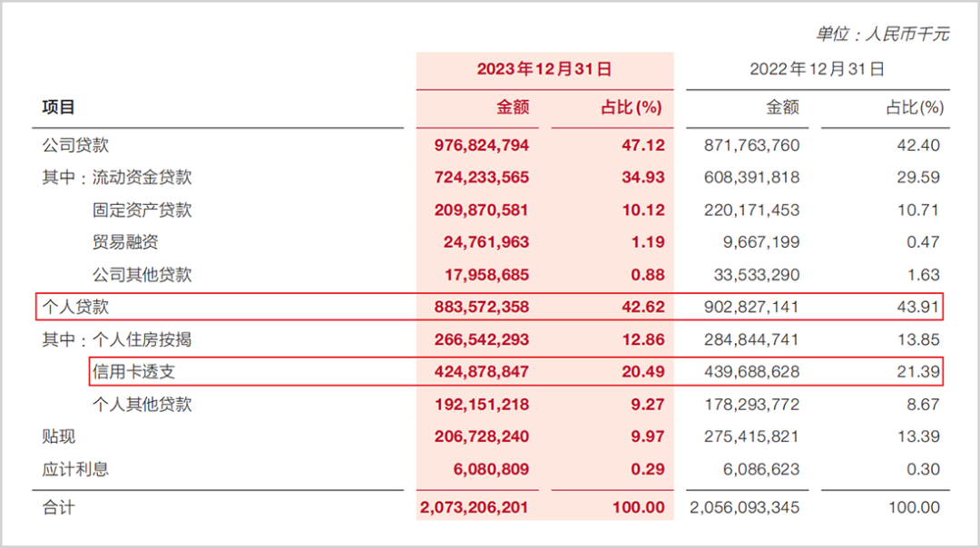Select the 个人其他贷款 row label
The height and width of the screenshot is (548, 980).
142,405
